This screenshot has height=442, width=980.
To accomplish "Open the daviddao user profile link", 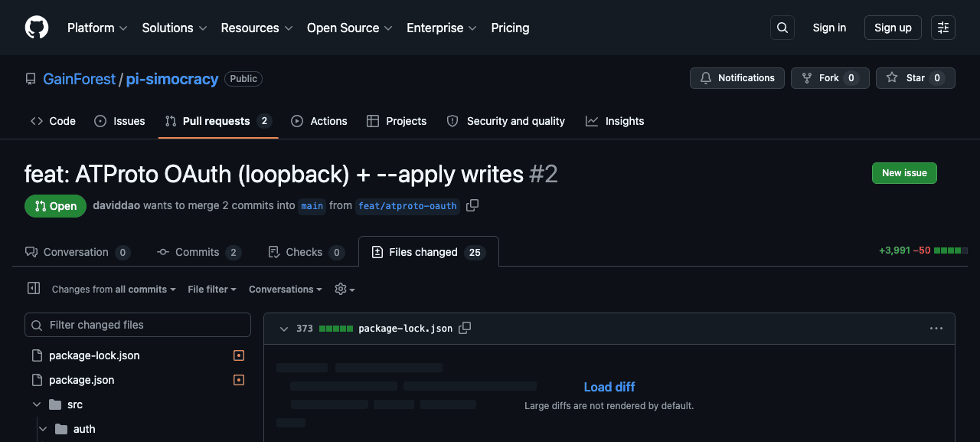I will click(116, 205).
